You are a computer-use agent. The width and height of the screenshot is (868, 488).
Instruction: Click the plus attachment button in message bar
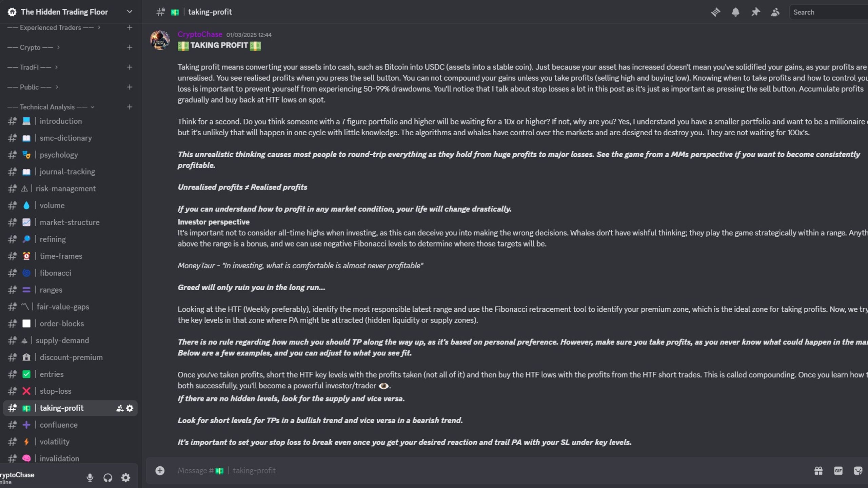160,471
